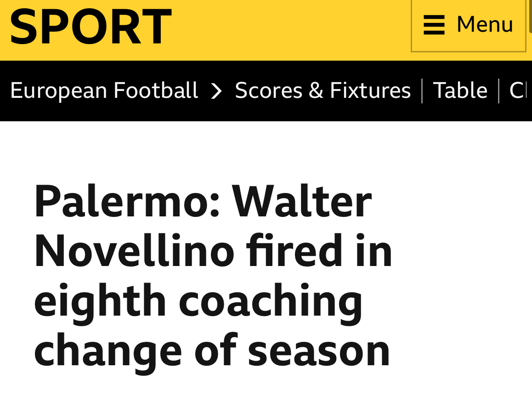This screenshot has width=532, height=402.
Task: Click the divider between Scores & Fixtures and Table
Action: tap(422, 91)
